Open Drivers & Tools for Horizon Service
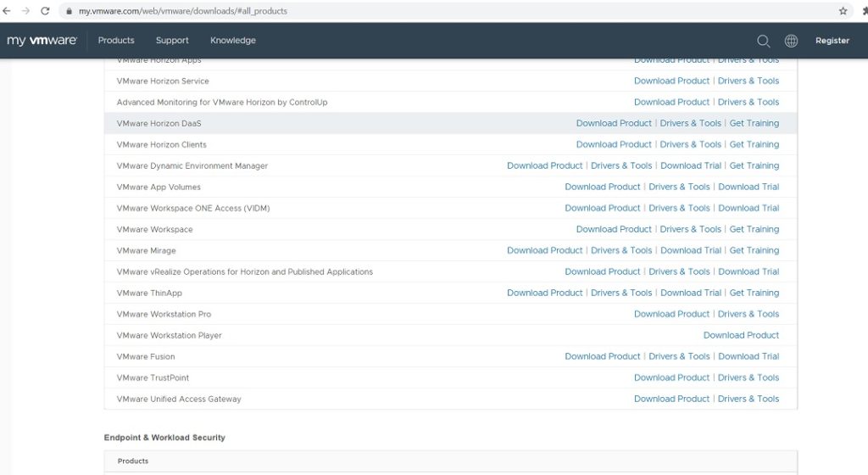 click(748, 81)
